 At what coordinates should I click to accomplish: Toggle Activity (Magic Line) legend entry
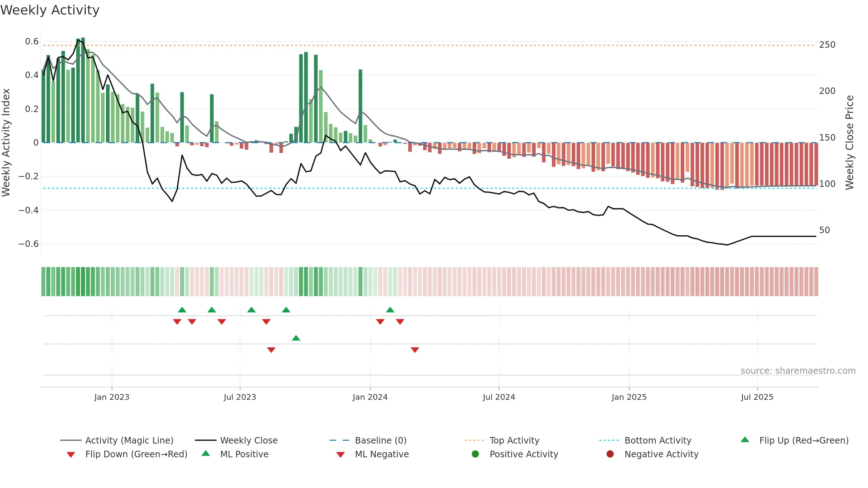pos(117,440)
